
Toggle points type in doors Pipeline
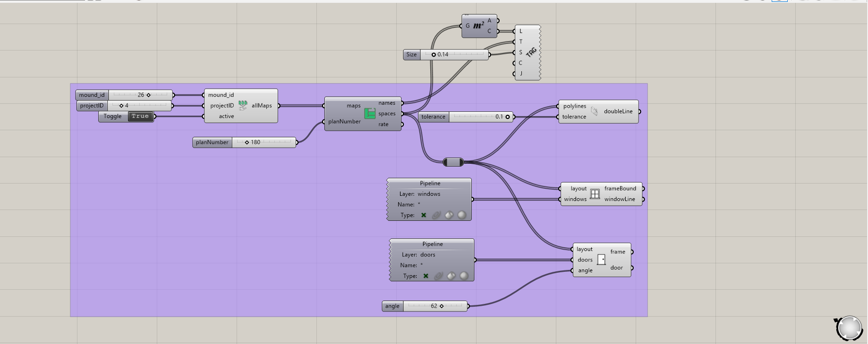426,276
